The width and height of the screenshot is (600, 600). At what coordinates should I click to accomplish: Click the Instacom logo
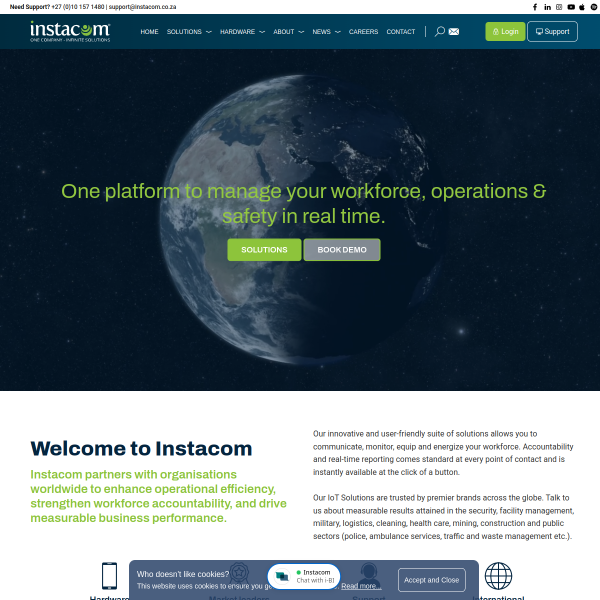click(x=70, y=31)
